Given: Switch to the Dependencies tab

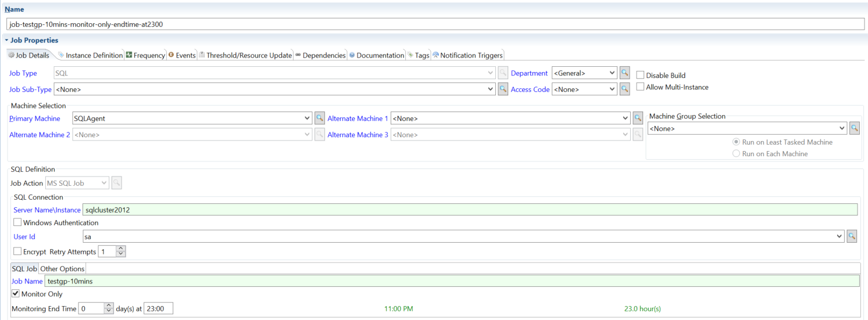Looking at the screenshot, I should 320,55.
